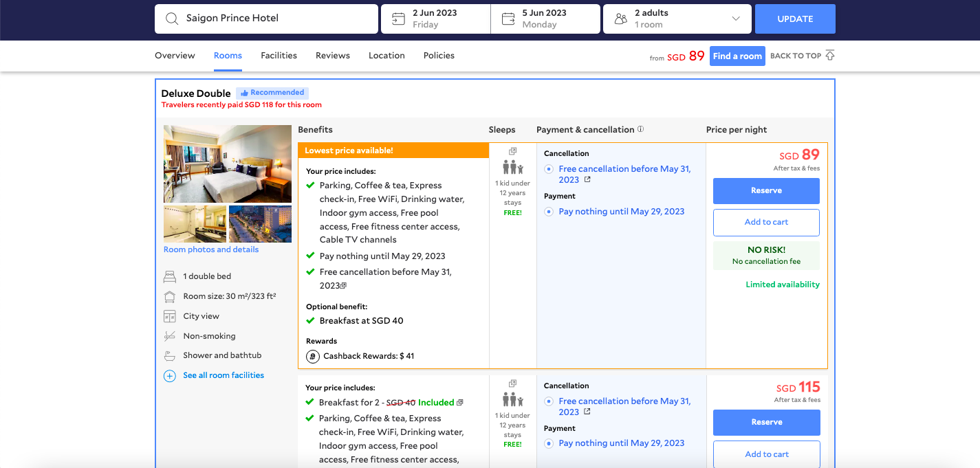
Task: Click the BACK TO TOP link
Action: point(796,56)
